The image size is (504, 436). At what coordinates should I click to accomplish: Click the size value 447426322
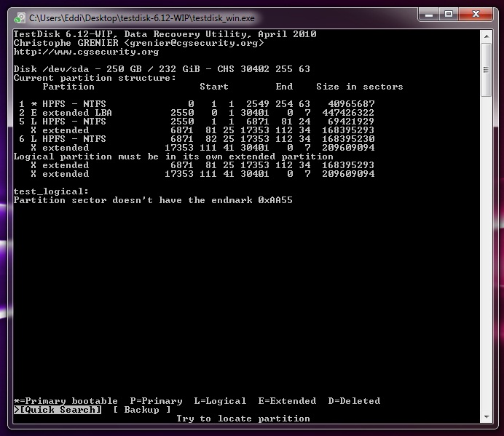[348, 113]
